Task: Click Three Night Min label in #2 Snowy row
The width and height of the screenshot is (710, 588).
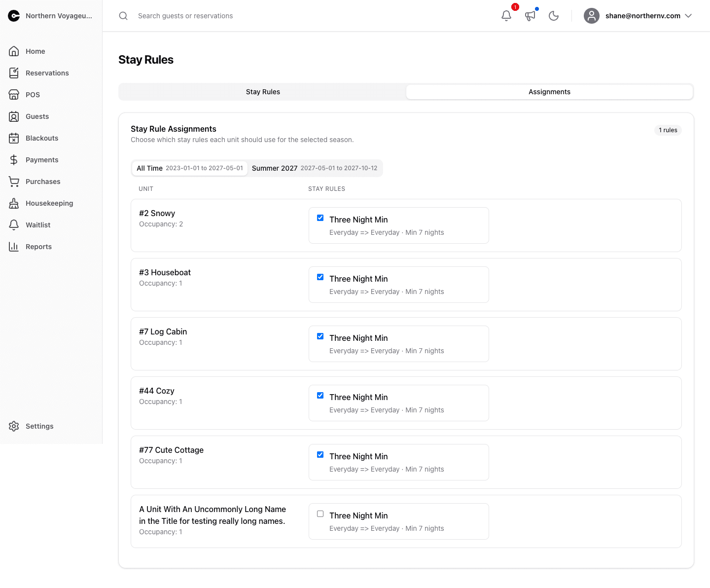Action: coord(358,220)
